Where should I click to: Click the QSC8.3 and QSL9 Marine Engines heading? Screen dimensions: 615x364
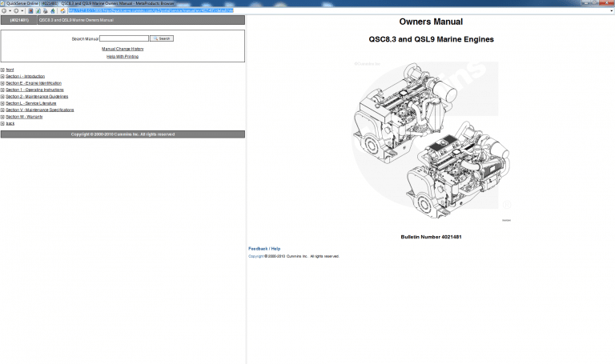(431, 39)
